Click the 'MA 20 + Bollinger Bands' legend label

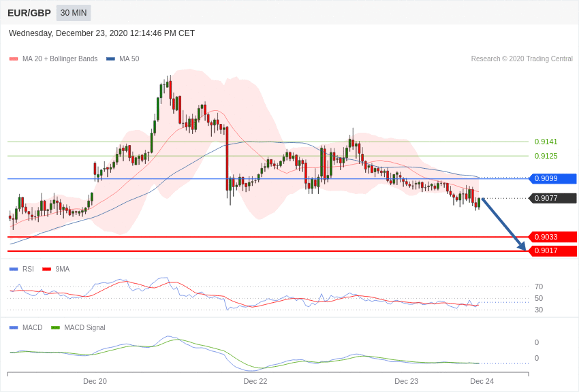tap(60, 59)
